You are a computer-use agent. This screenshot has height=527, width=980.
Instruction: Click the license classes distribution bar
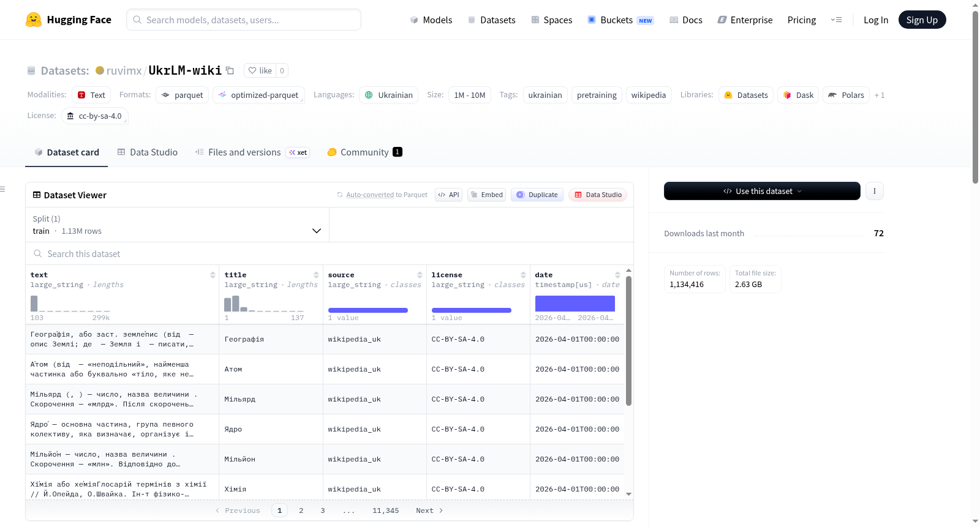[x=472, y=310]
